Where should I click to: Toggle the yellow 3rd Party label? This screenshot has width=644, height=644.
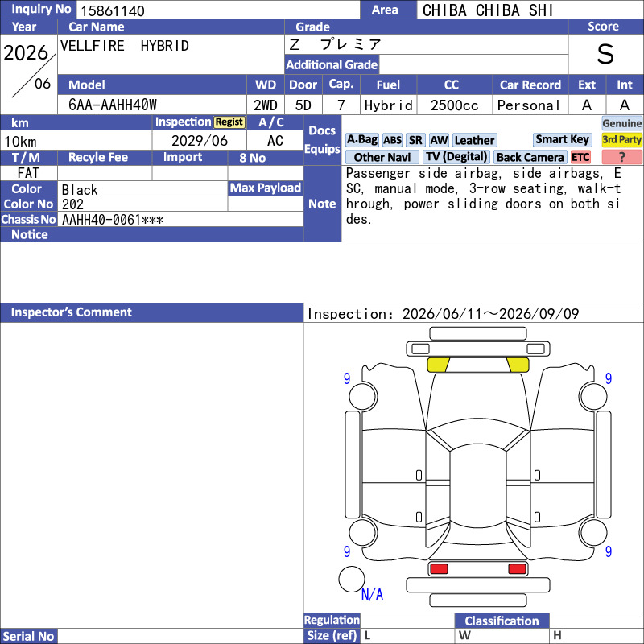[x=621, y=139]
